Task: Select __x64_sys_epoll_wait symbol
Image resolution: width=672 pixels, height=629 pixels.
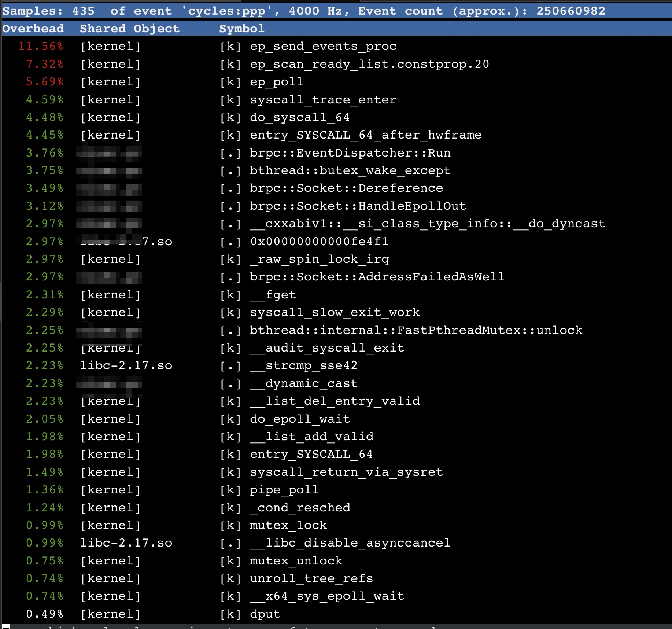Action: (327, 596)
